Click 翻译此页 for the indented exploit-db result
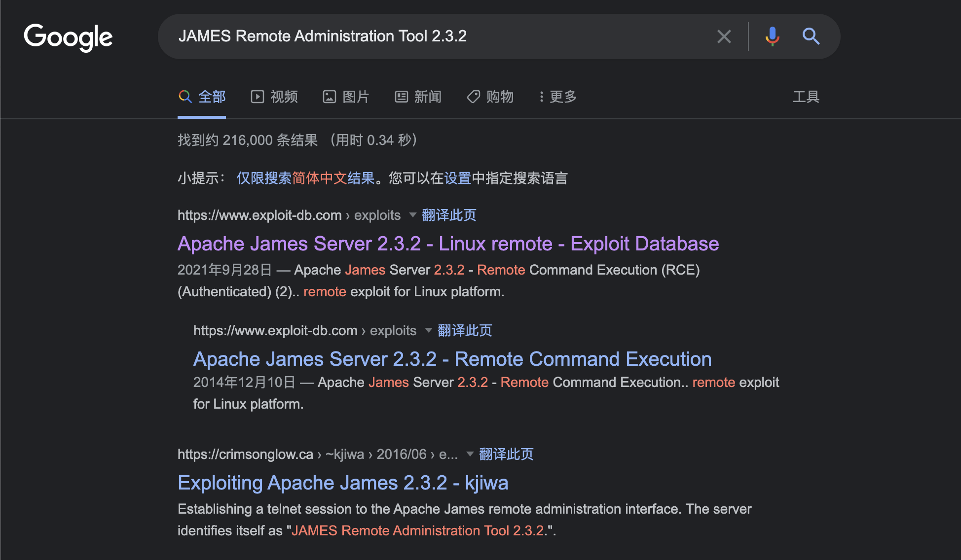The height and width of the screenshot is (560, 961). (x=465, y=330)
